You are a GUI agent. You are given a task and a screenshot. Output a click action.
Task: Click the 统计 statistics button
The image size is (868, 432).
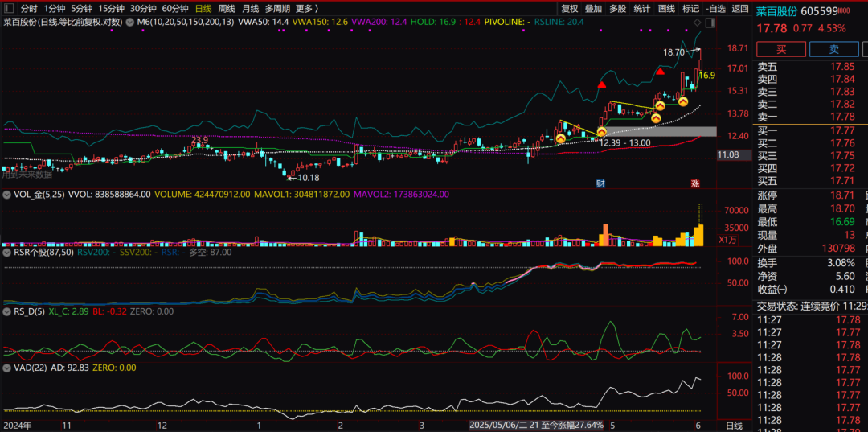click(642, 8)
